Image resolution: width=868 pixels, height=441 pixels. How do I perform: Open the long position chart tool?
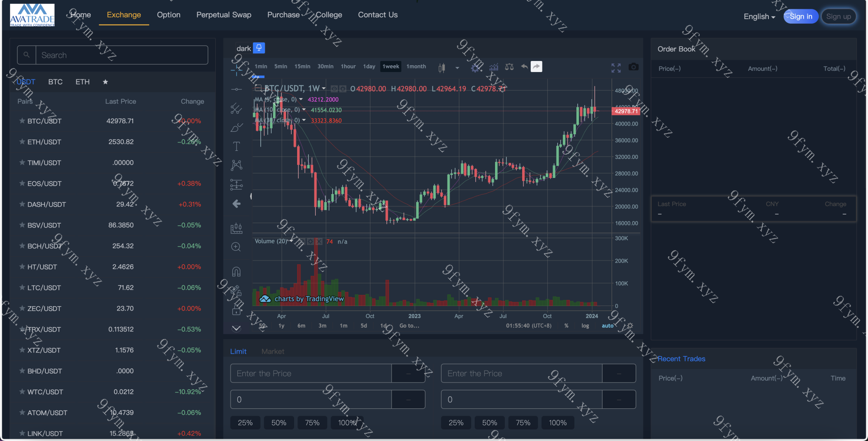(x=236, y=228)
